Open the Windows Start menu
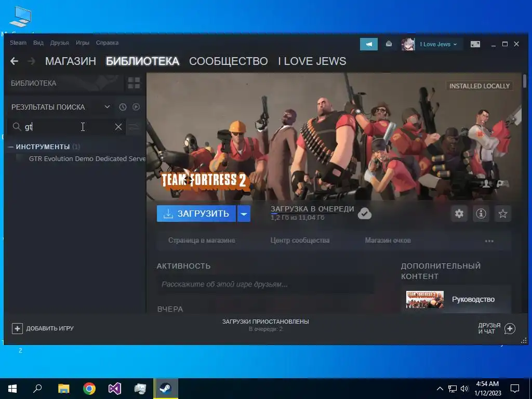The width and height of the screenshot is (532, 399). click(x=12, y=389)
